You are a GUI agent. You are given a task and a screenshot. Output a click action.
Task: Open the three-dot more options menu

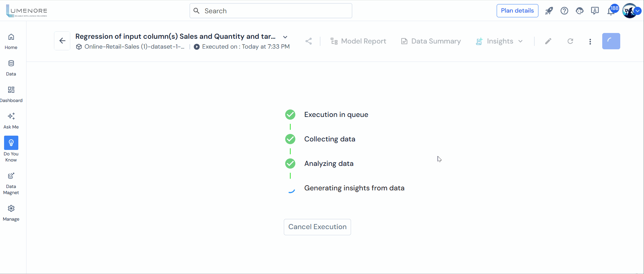coord(590,41)
